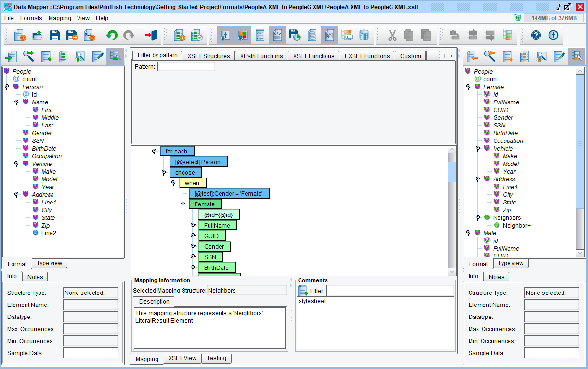Click the Pattern input field
Image resolution: width=588 pixels, height=369 pixels.
click(x=186, y=67)
